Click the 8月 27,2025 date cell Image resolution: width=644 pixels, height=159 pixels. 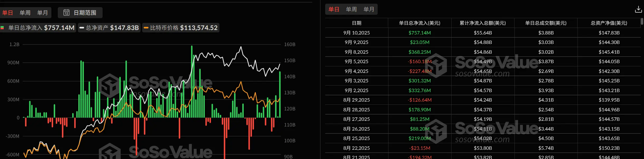click(x=357, y=119)
